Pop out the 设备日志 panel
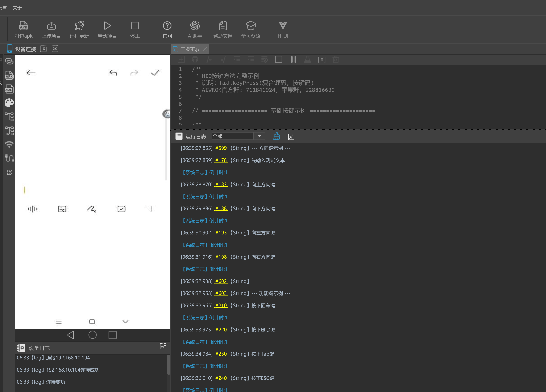Image resolution: width=546 pixels, height=392 pixels. 163,346
